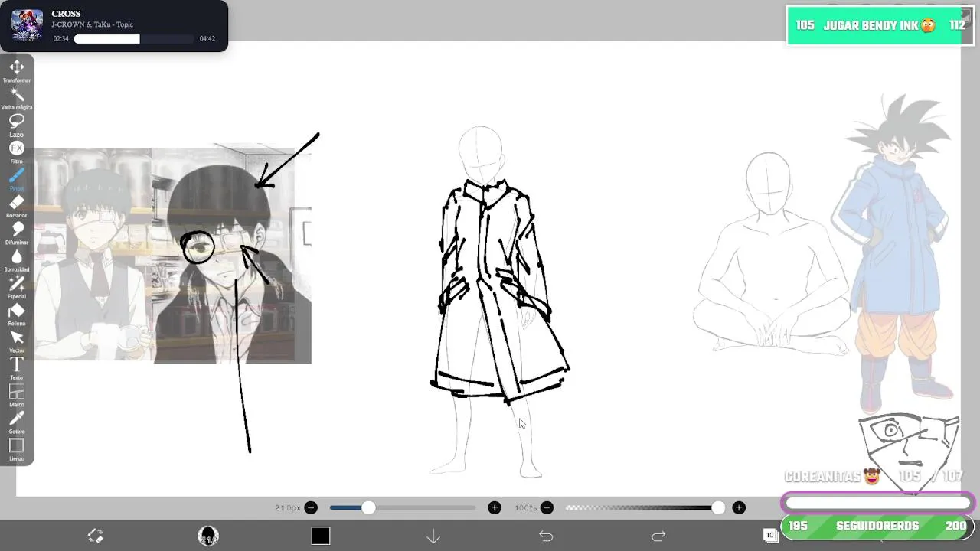Increase brush size with plus button
980x551 pixels.
click(495, 507)
